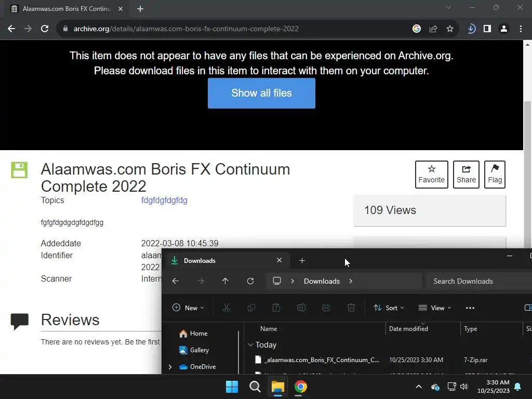Open the fdgfdgfdgfdg topic link
532x399 pixels.
[x=164, y=200]
